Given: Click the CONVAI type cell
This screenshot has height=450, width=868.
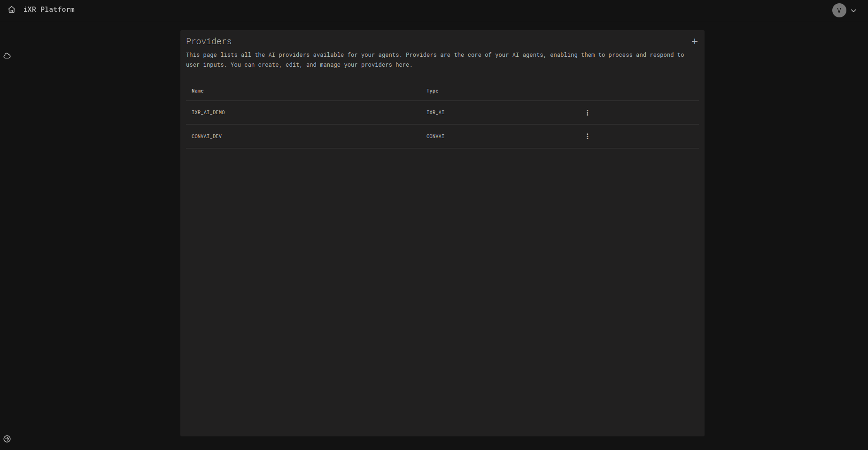Looking at the screenshot, I should (x=435, y=137).
